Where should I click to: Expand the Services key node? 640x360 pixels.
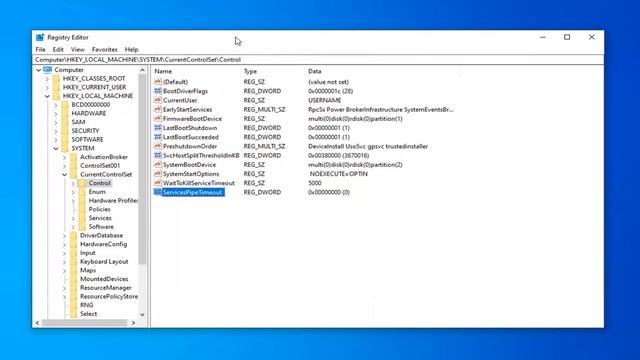73,218
